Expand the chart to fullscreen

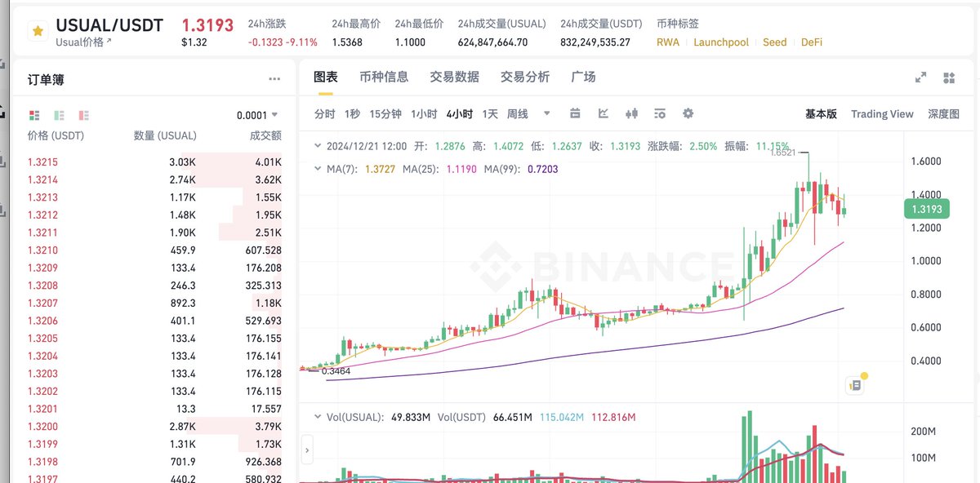point(921,78)
